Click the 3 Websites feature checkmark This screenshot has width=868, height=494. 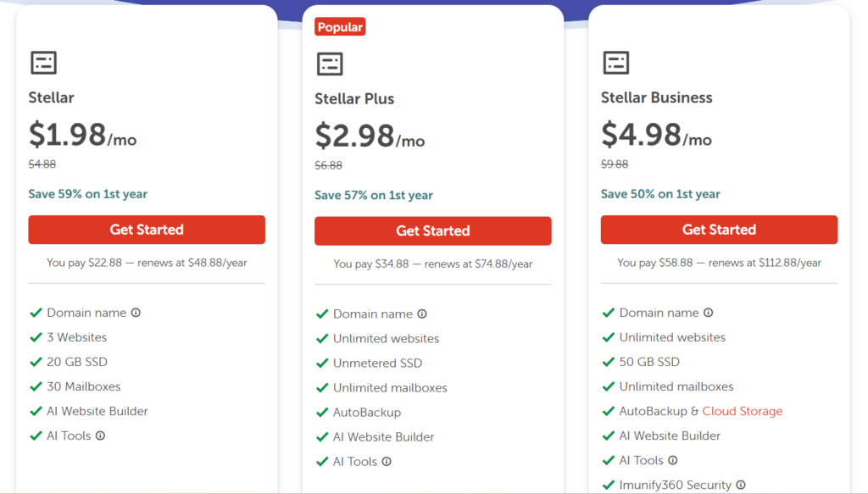coord(36,337)
